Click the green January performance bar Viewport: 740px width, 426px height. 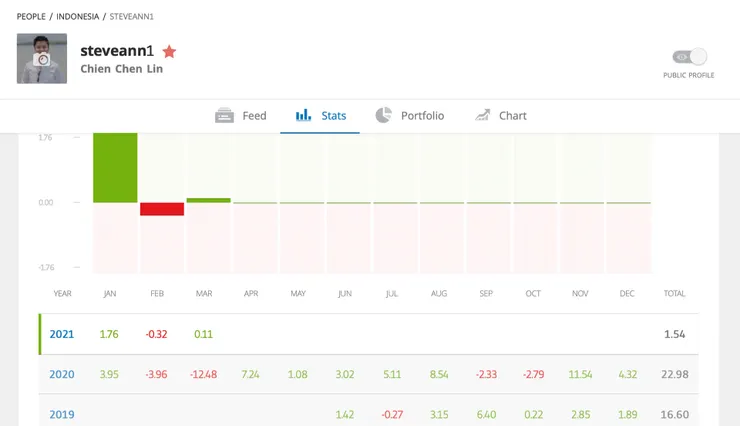[115, 167]
